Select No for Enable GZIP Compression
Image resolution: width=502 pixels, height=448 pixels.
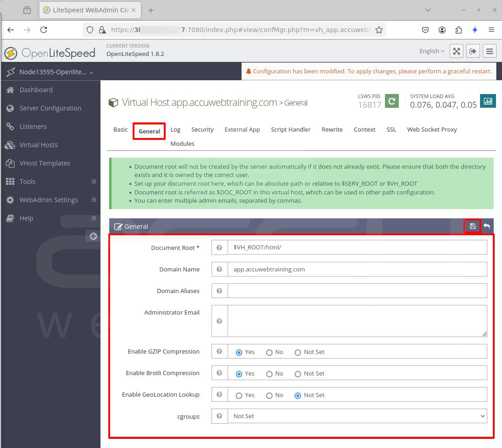pos(269,352)
